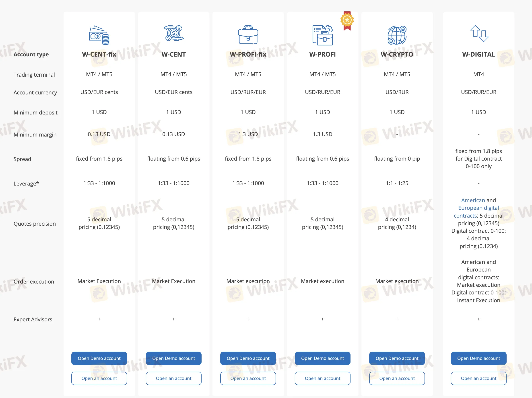
Task: Click the gold award ribbon badge
Action: click(347, 21)
